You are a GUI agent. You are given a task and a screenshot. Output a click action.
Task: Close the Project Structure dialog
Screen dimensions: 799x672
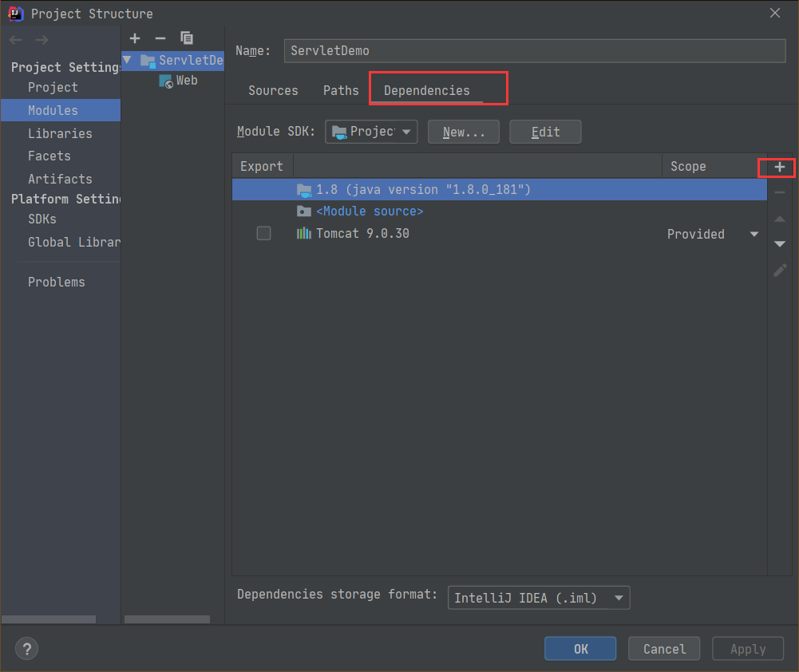[775, 14]
